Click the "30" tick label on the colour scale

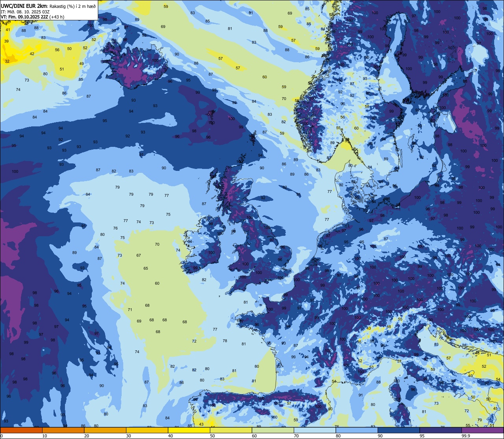(128, 436)
